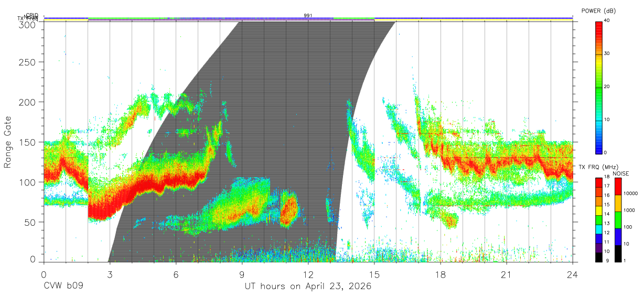Click the x-axis tick label 6

176,274
